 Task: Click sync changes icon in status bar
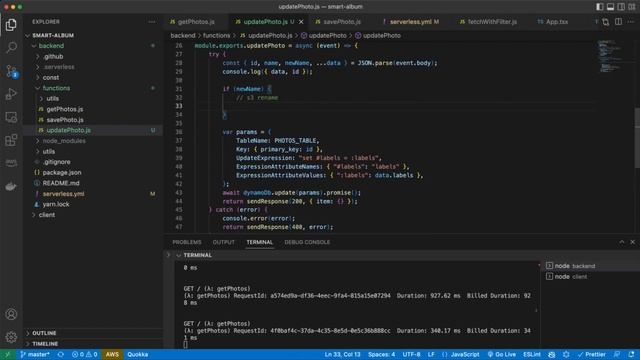pos(61,354)
